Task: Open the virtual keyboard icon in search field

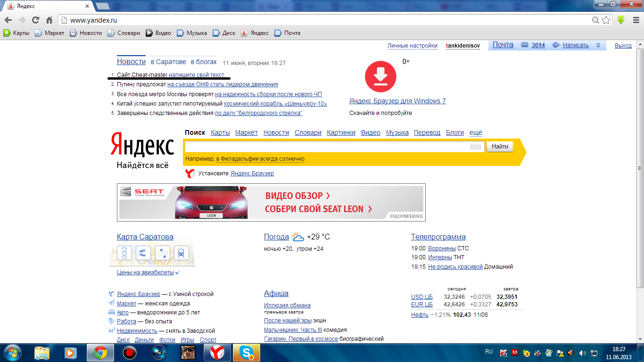Action: pyautogui.click(x=475, y=147)
